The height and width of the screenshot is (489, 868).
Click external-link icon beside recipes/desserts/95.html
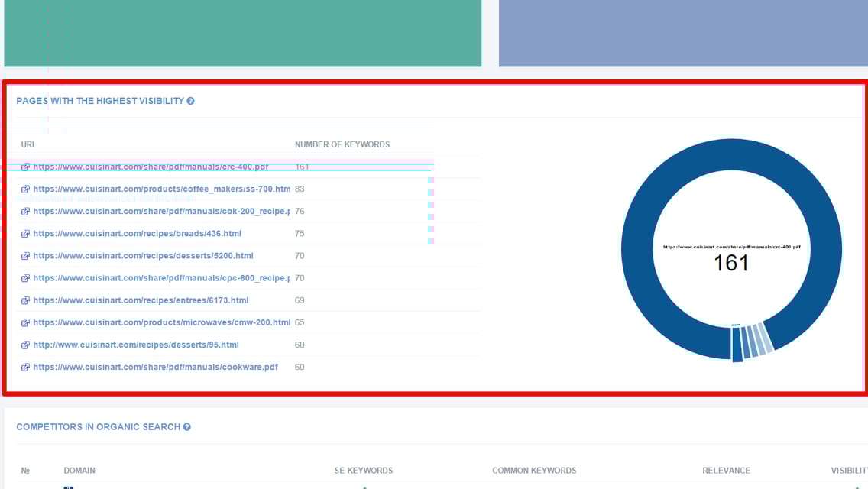coord(25,344)
